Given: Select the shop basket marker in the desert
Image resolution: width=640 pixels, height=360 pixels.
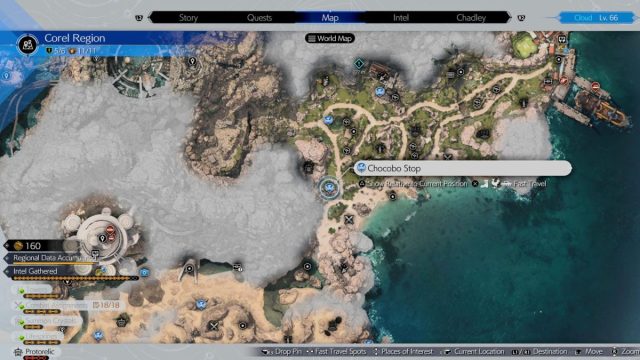Looking at the screenshot, I should coord(121,322).
